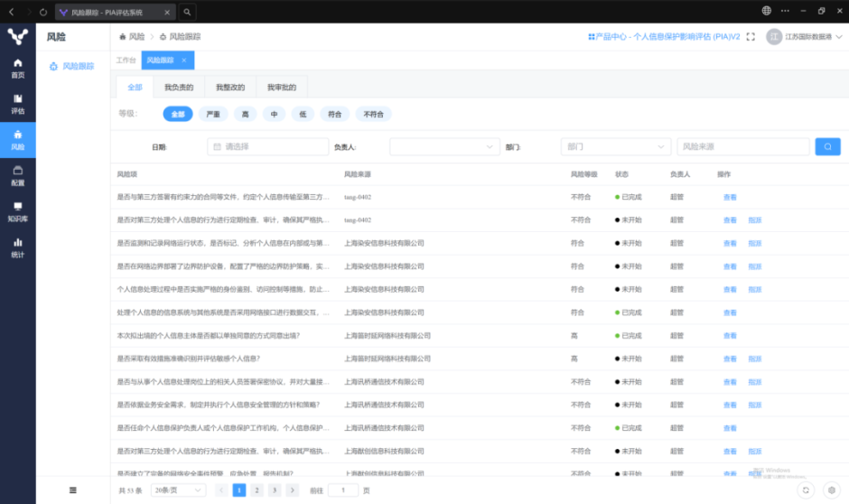Select the 高 level filter
849x504 pixels.
point(244,115)
